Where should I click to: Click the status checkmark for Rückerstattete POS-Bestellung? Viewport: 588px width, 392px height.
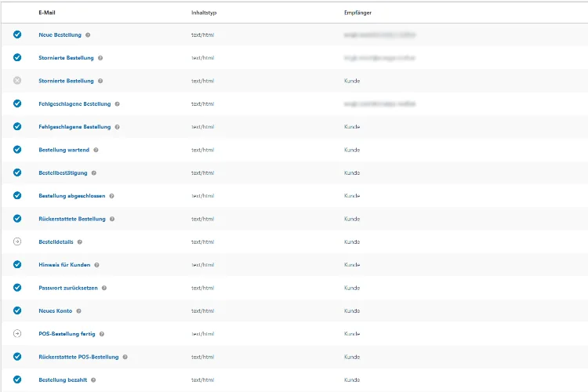point(17,357)
